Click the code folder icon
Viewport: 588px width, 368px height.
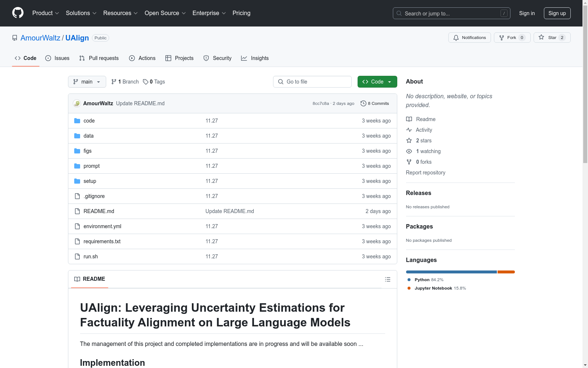click(x=77, y=121)
